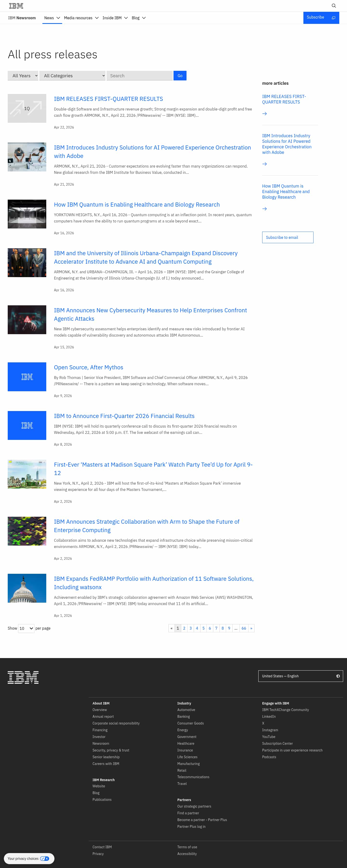Expand the News menu
This screenshot has width=347, height=868.
[x=52, y=18]
